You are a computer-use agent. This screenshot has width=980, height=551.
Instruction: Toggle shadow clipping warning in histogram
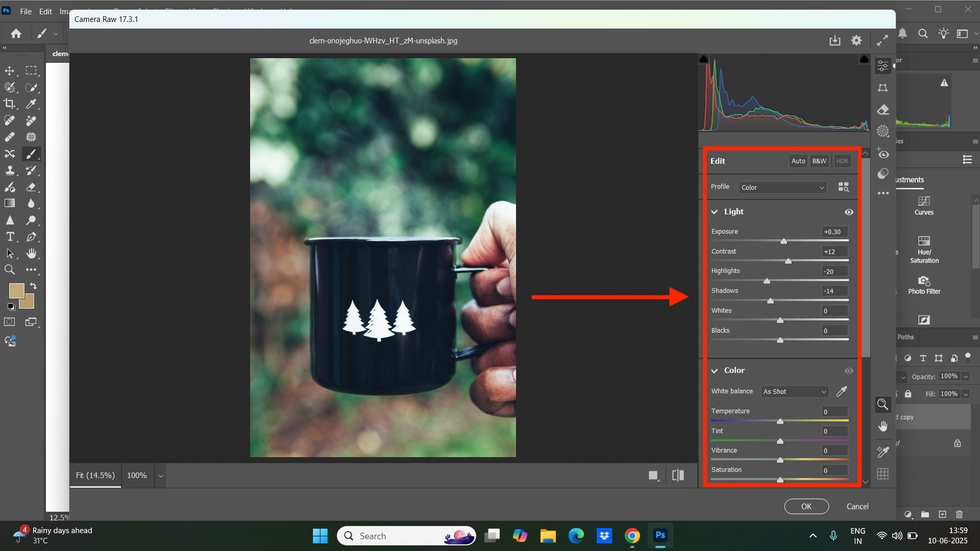point(704,60)
